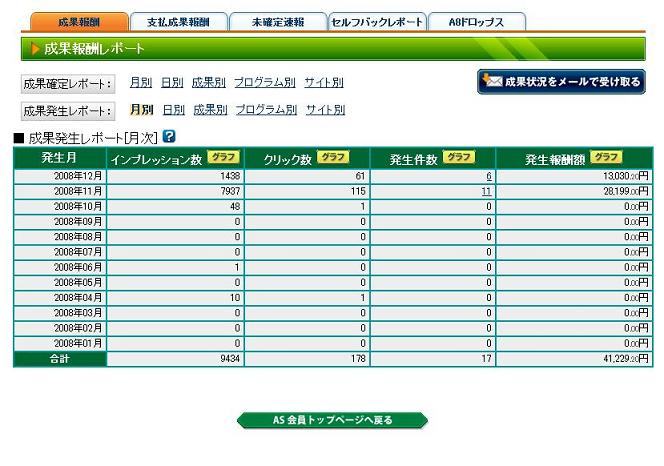
Task: Open the 6 results link for 2008年12月
Action: point(489,176)
